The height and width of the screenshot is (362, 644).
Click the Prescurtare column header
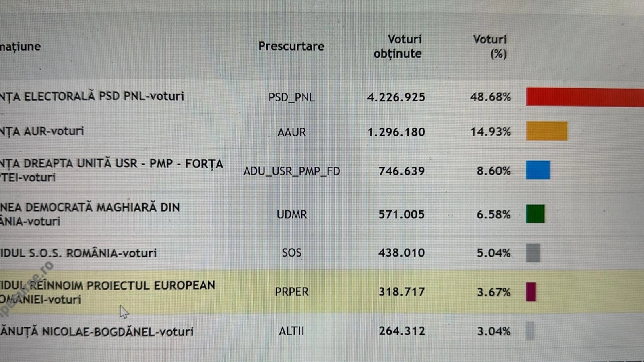pyautogui.click(x=291, y=46)
